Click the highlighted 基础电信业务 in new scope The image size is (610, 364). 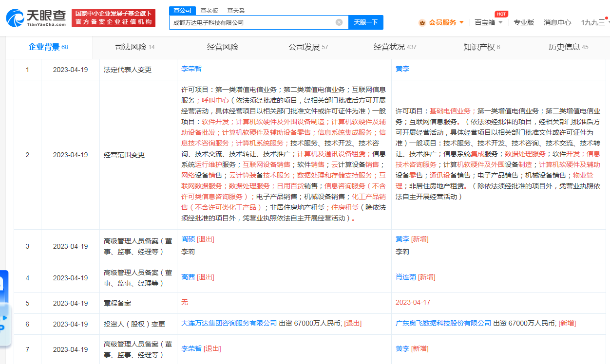point(450,111)
